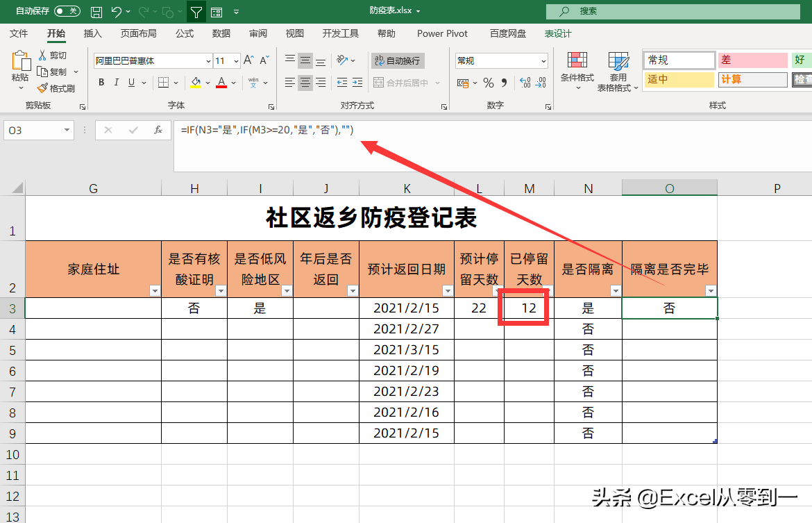Viewport: 812px width, 523px height.
Task: Select cell containing 2021/2/27
Action: 407,329
